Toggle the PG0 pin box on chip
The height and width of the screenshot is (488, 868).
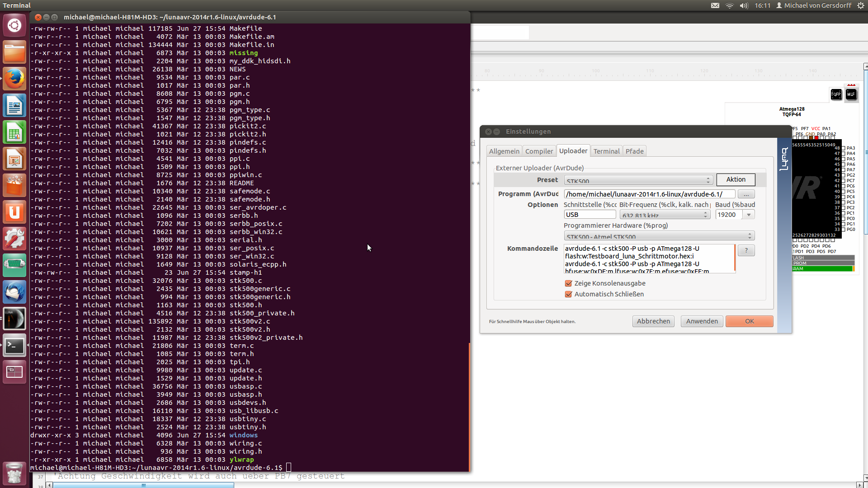pos(843,230)
